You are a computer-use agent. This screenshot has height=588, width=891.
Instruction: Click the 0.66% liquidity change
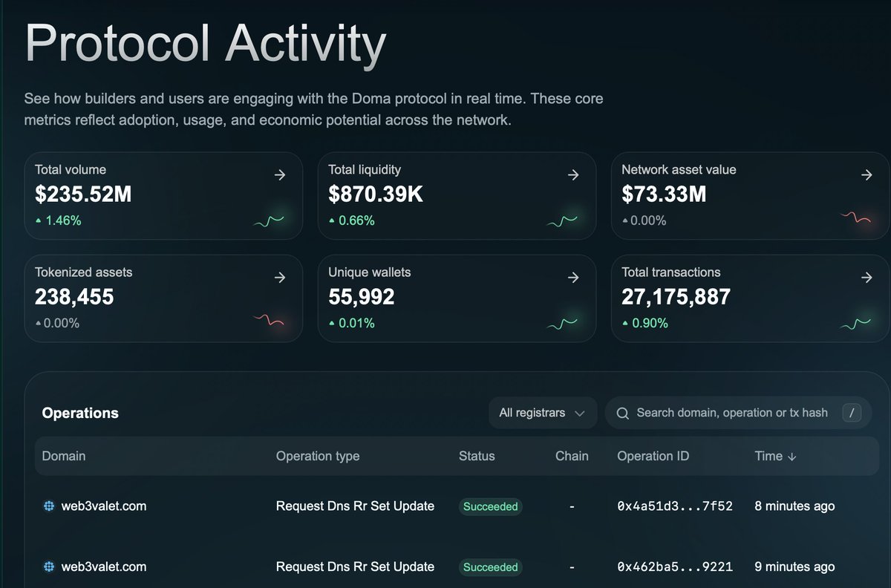click(351, 220)
